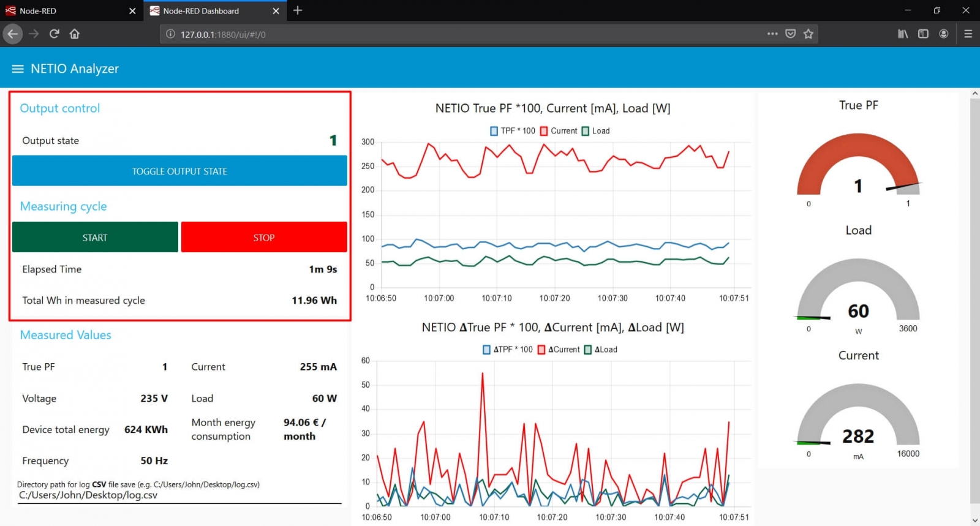Open the Firefox account icon
This screenshot has width=980, height=526.
pyautogui.click(x=944, y=34)
